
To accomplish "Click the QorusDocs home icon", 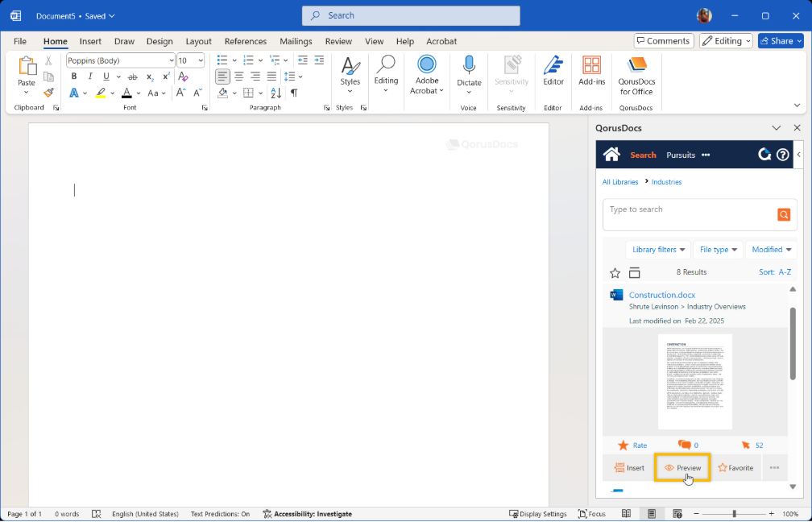I will (x=611, y=155).
